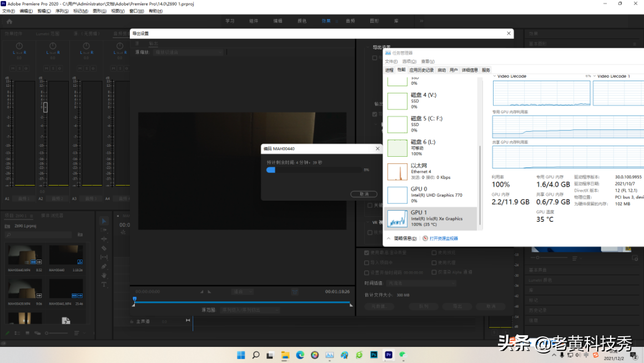This screenshot has height=363, width=644.
Task: Open File Explorer from the taskbar
Action: coord(285,355)
